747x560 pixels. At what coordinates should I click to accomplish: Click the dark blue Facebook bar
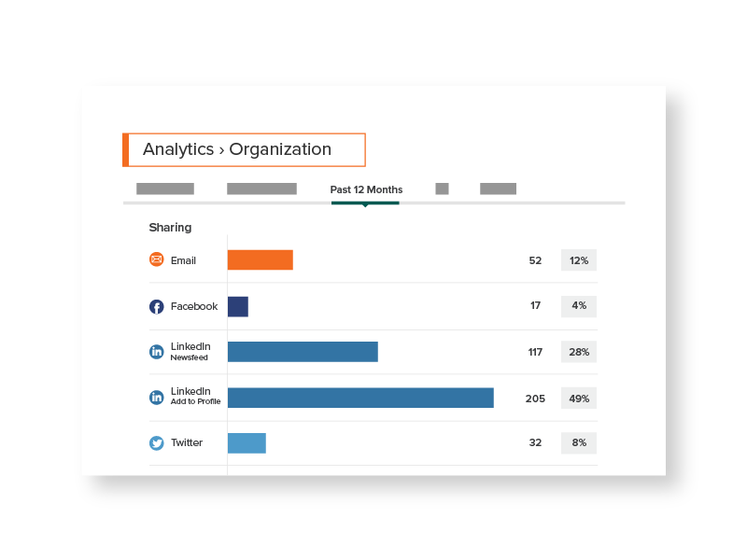238,306
